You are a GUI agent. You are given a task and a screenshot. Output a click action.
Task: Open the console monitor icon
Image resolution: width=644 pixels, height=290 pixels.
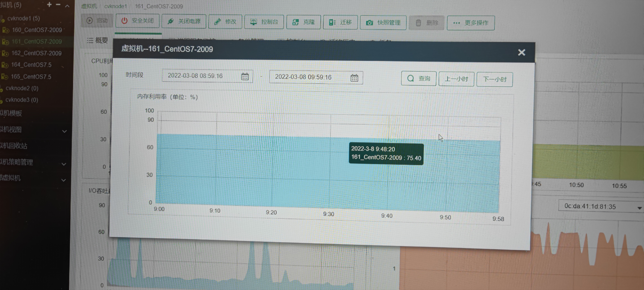click(254, 22)
